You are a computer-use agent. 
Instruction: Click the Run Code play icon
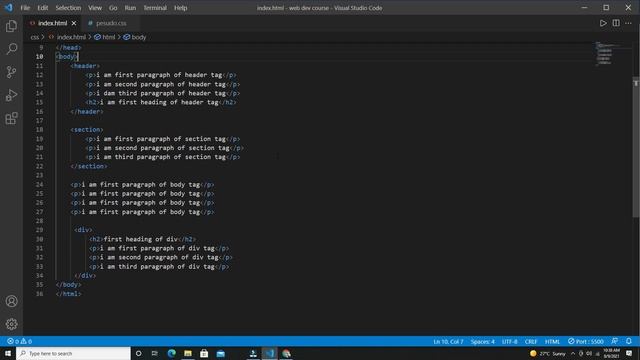pyautogui.click(x=603, y=23)
